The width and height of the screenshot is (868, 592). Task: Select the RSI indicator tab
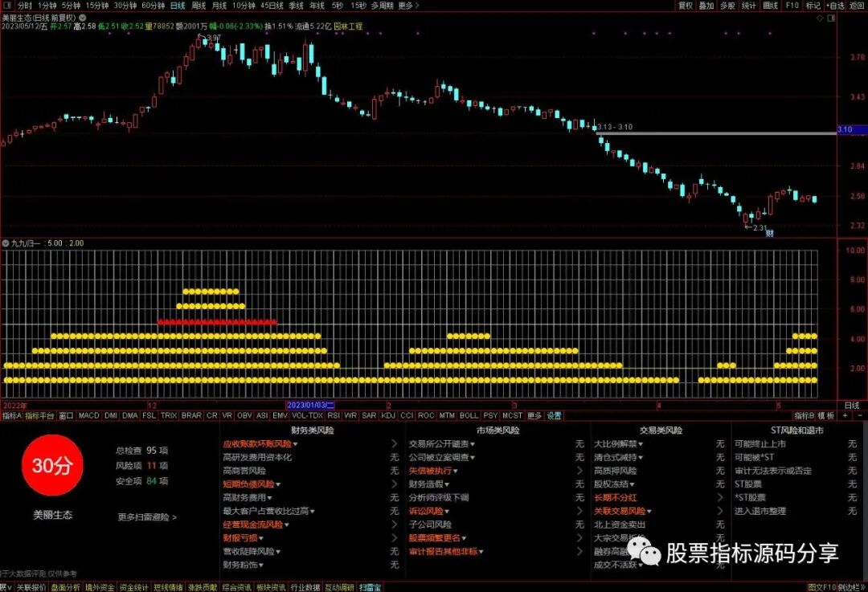[x=334, y=415]
